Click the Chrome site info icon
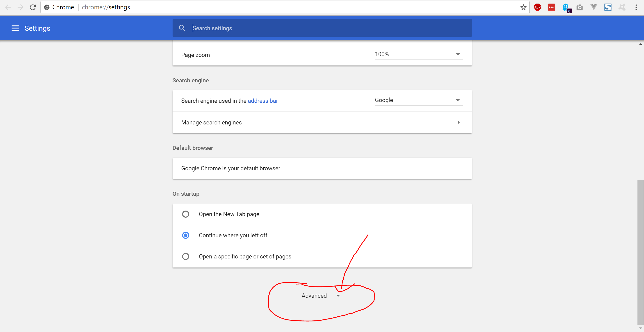Viewport: 644px width, 332px height. pos(47,7)
